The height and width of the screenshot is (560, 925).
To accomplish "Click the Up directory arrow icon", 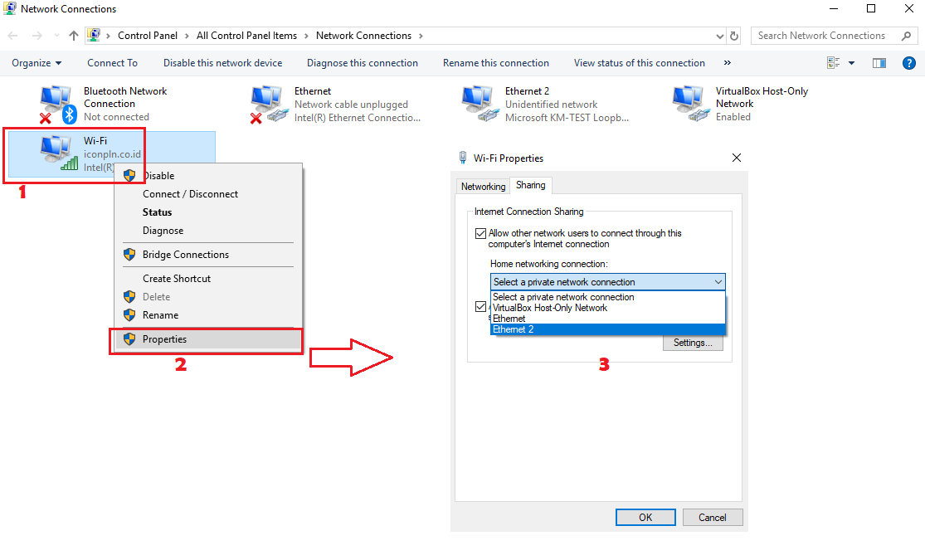I will click(74, 36).
